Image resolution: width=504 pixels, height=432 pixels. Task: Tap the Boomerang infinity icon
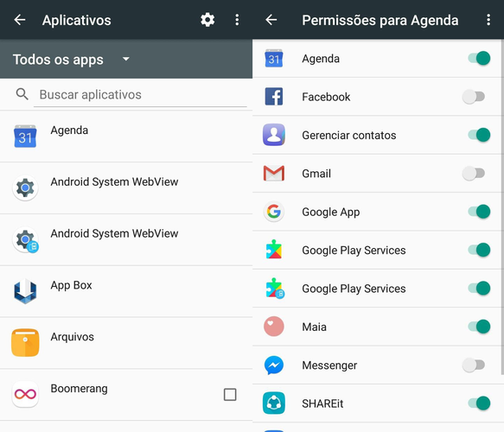(25, 394)
